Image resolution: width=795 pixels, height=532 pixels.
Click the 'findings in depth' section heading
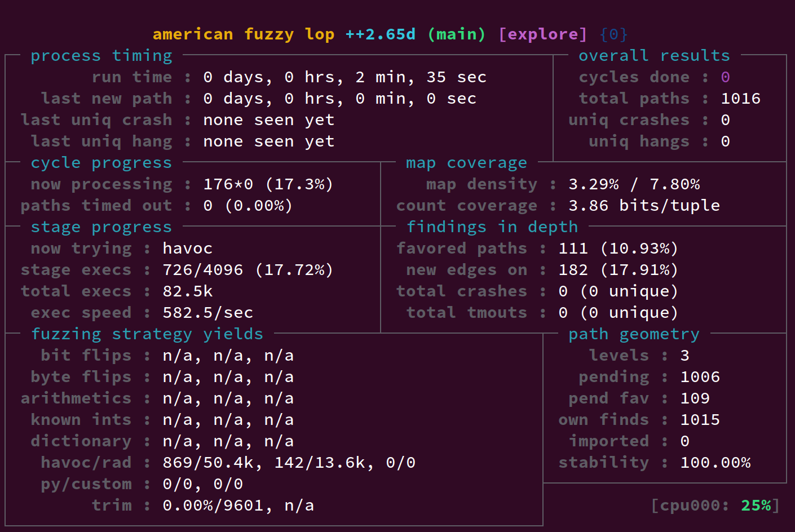coord(492,227)
